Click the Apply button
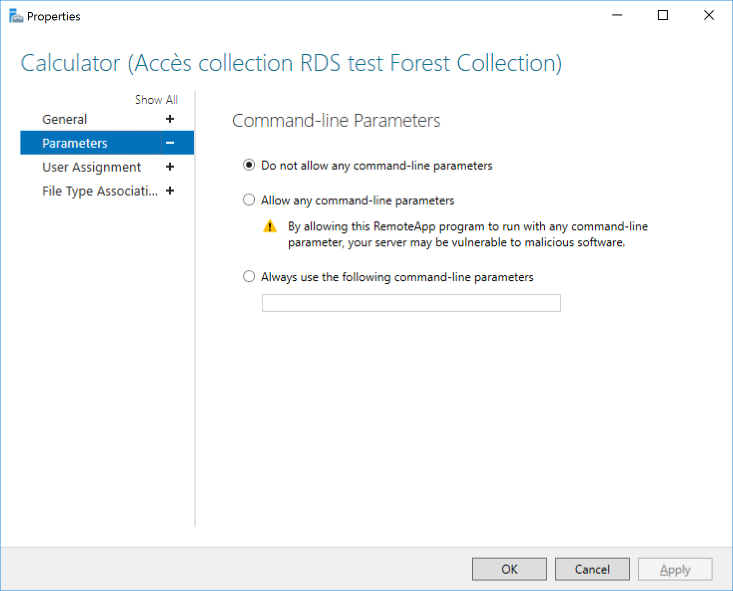The width and height of the screenshot is (733, 591). pyautogui.click(x=675, y=569)
